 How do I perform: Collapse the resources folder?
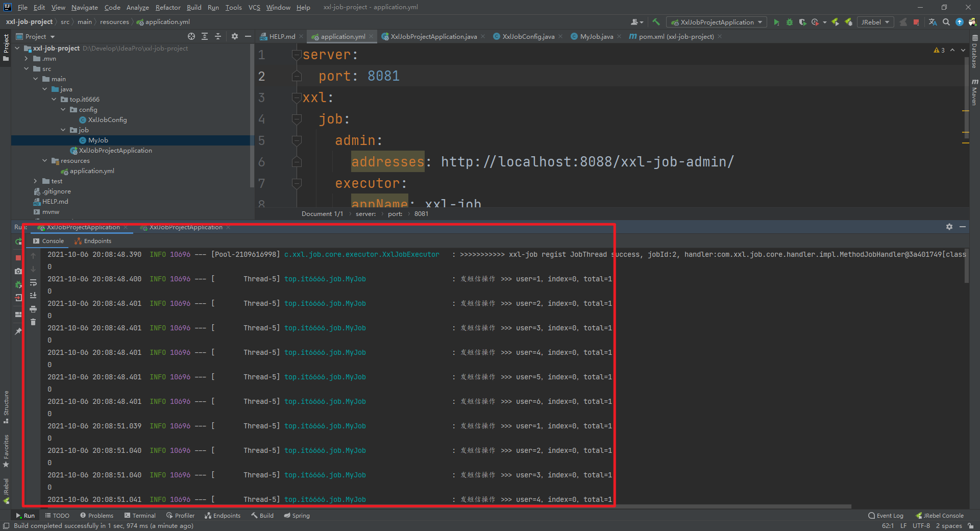(45, 160)
